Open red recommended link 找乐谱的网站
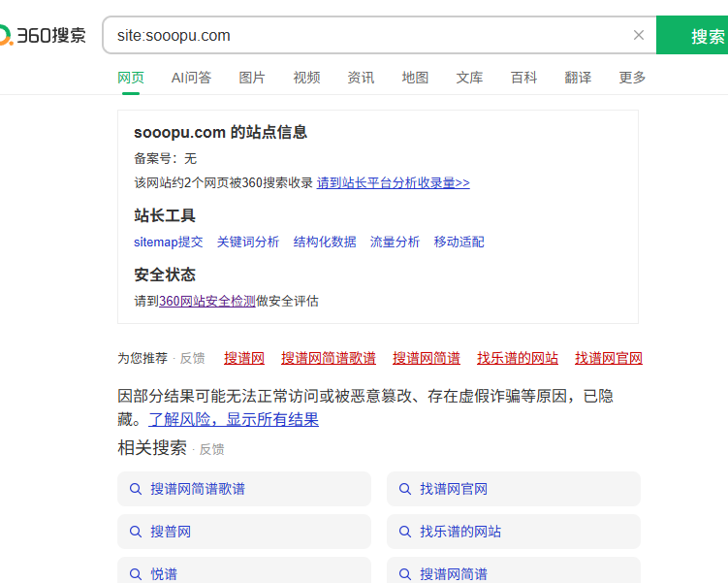The height and width of the screenshot is (583, 728). click(x=518, y=358)
